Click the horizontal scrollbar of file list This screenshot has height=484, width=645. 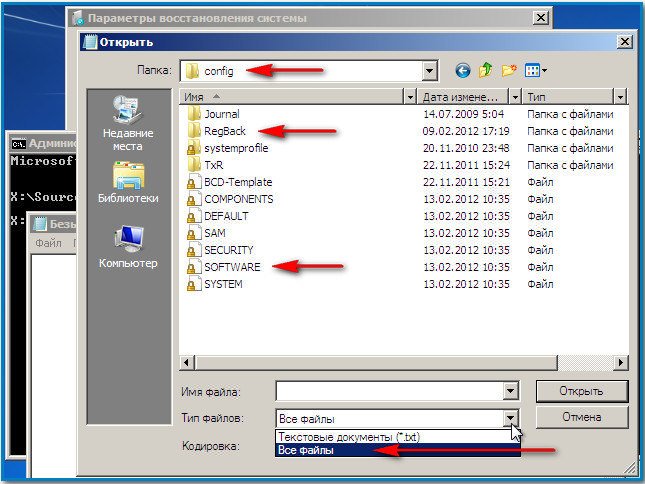400,361
